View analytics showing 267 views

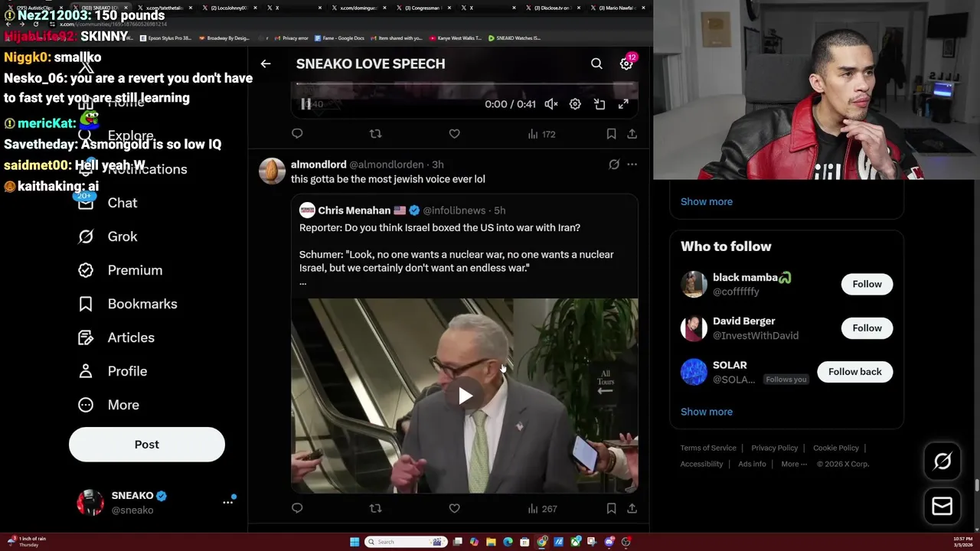(541, 508)
